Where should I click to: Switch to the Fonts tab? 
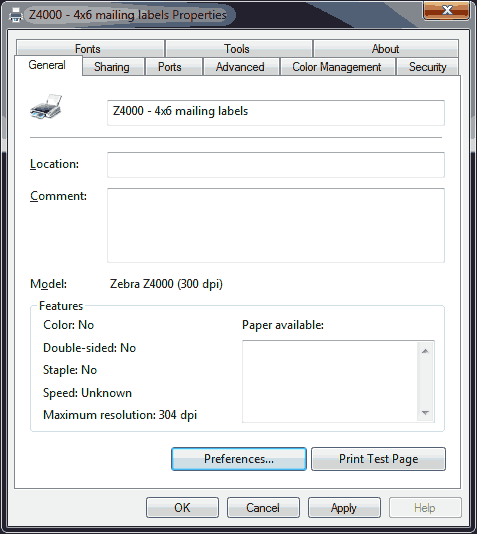click(90, 49)
